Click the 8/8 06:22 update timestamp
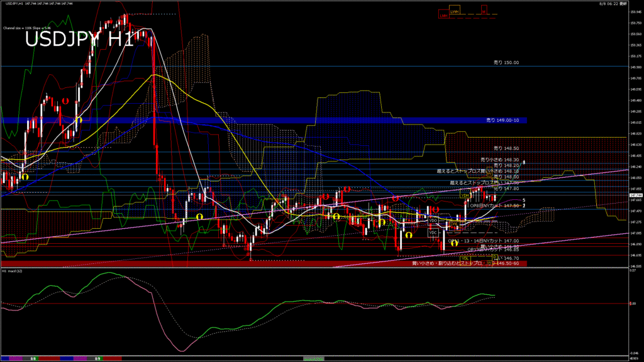This screenshot has width=644, height=362. coord(615,4)
